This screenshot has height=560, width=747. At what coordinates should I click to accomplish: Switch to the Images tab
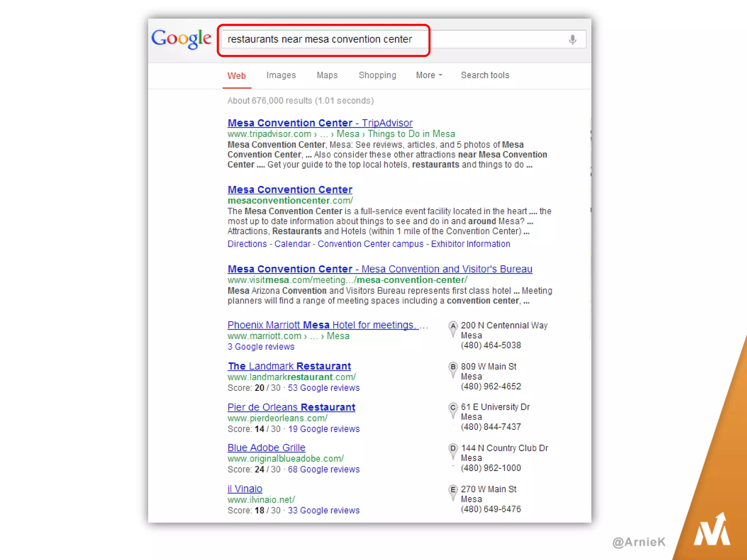tap(281, 75)
